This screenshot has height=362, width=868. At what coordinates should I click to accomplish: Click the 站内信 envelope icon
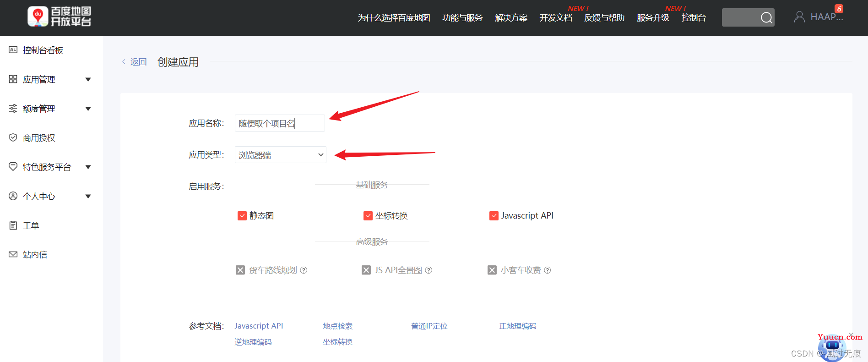click(x=13, y=254)
